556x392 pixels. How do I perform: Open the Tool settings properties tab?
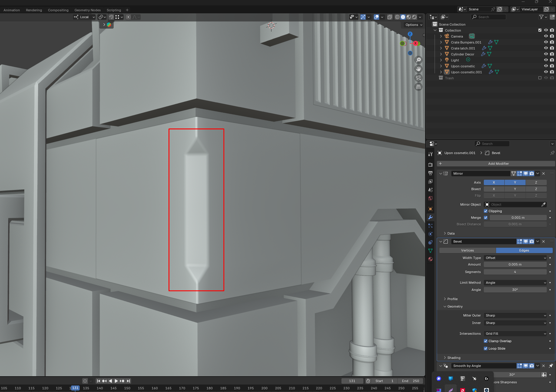pyautogui.click(x=430, y=154)
